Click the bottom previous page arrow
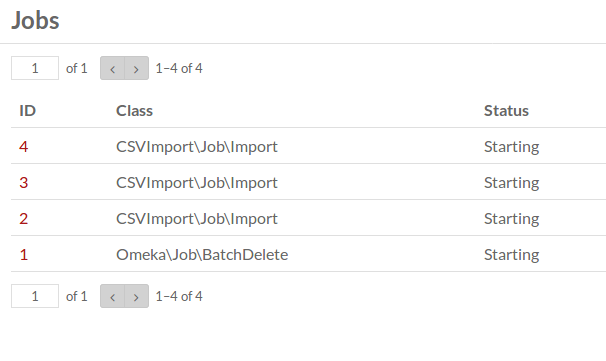 click(112, 296)
